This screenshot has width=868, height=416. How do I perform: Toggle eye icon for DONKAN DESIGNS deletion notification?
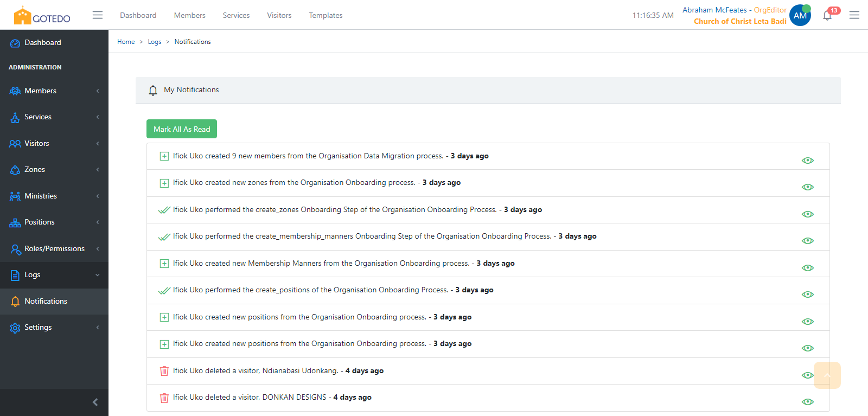tap(808, 402)
